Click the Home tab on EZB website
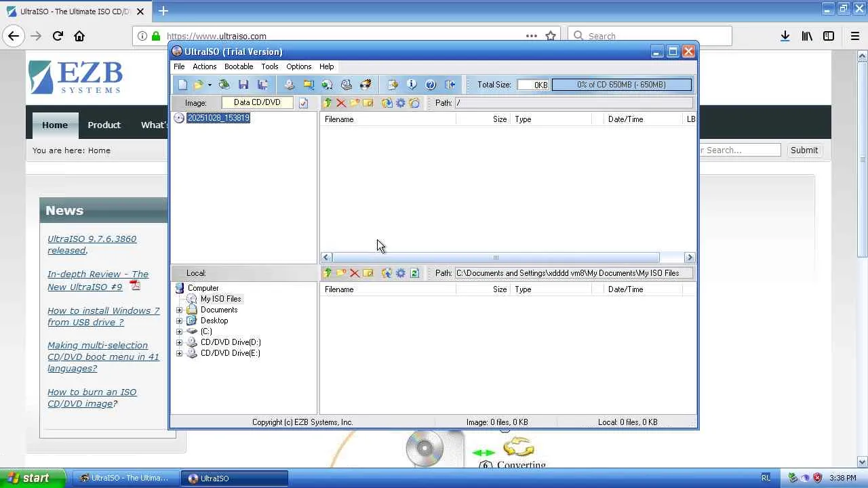The height and width of the screenshot is (488, 868). click(55, 125)
